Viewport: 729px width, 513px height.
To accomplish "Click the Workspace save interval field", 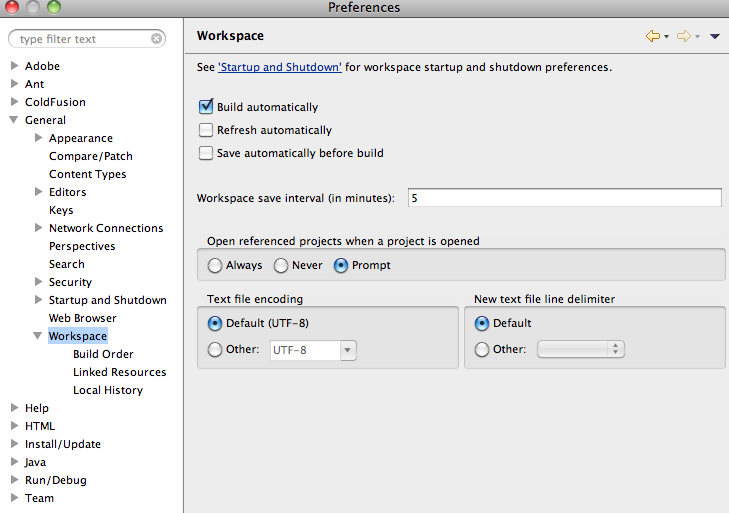I will click(x=565, y=198).
